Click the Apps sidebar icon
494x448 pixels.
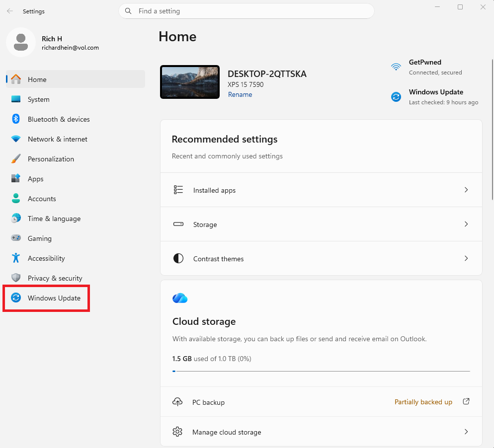tap(16, 178)
